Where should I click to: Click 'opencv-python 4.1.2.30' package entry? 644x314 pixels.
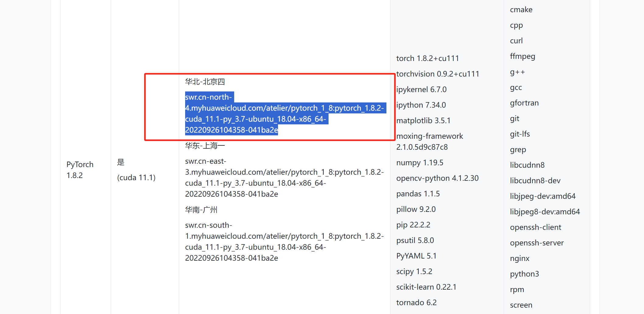[437, 178]
